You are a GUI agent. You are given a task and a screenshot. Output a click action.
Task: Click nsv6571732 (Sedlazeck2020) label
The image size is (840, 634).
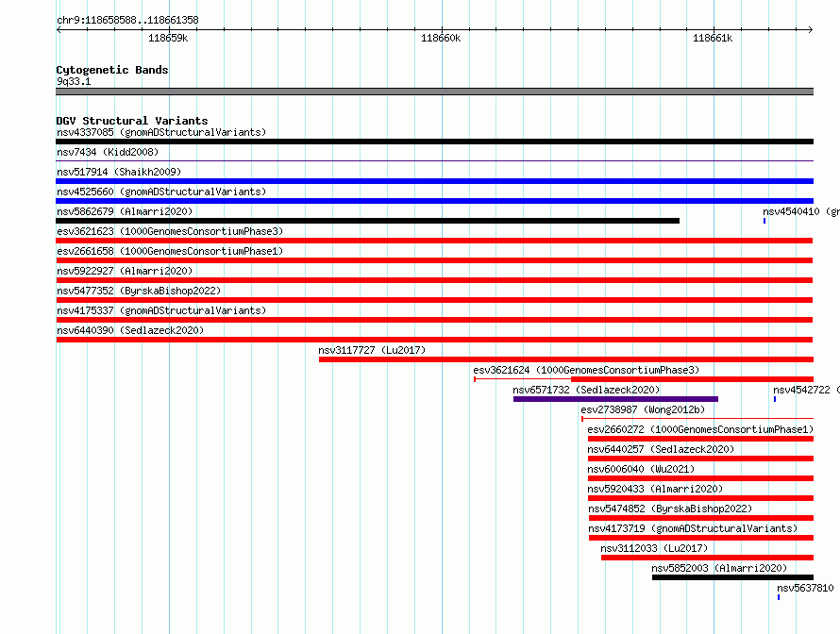586,390
